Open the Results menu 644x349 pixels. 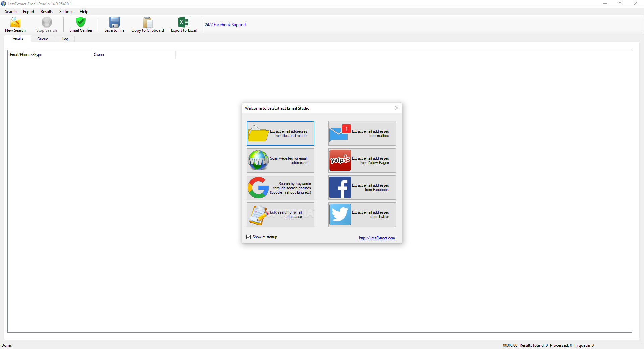pyautogui.click(x=47, y=12)
